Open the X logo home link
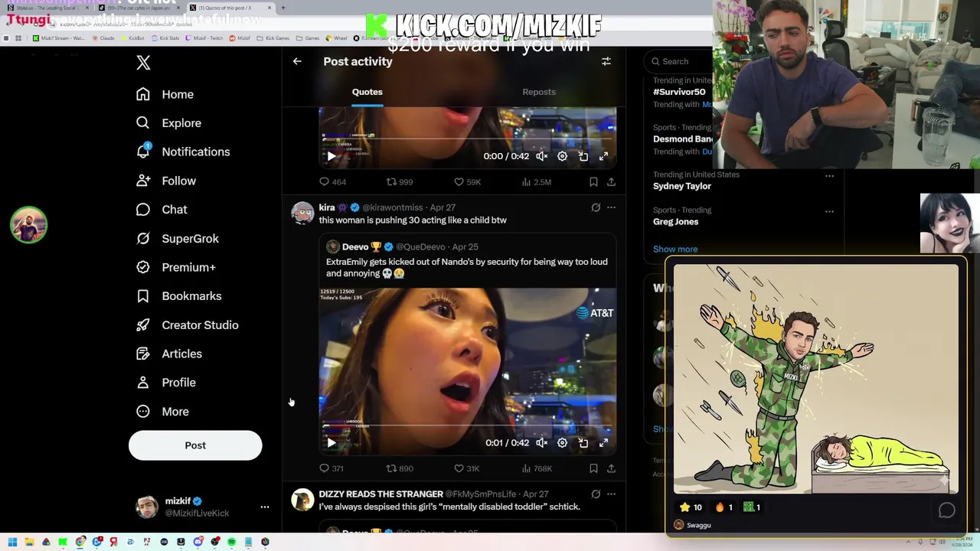The width and height of the screenshot is (980, 551). (x=143, y=63)
